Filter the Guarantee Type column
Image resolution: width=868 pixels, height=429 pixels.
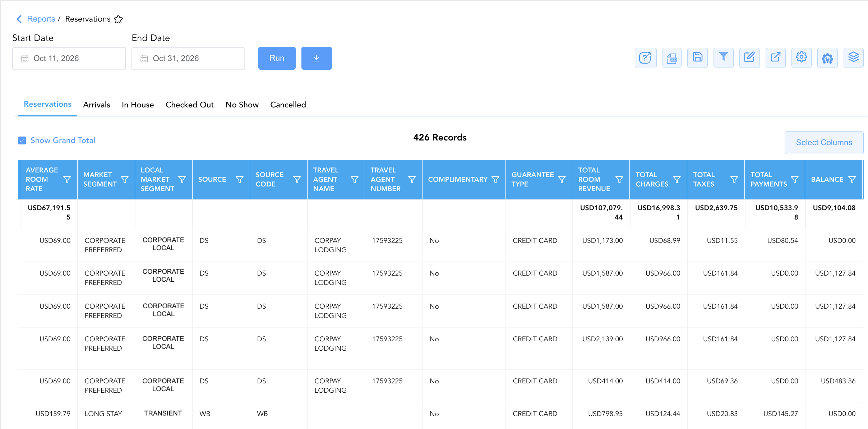(x=562, y=179)
